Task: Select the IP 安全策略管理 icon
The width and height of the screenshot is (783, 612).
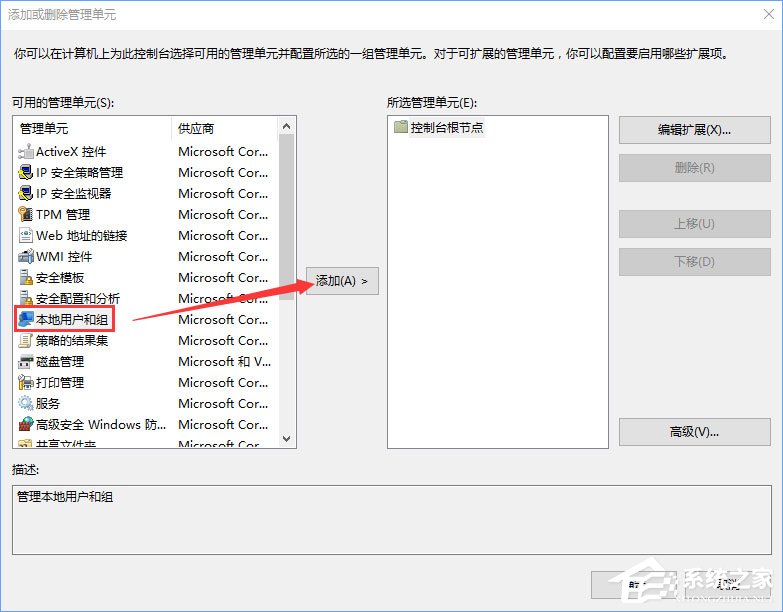Action: pyautogui.click(x=25, y=173)
